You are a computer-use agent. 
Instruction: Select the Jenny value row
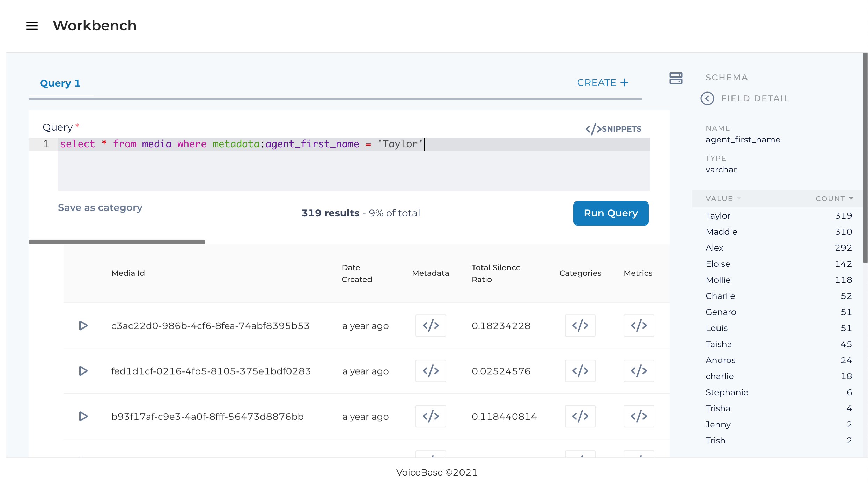(779, 425)
